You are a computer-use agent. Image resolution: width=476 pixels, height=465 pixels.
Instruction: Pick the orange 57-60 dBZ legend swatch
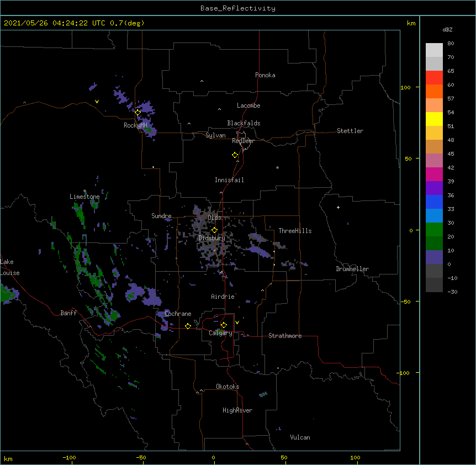tap(434, 91)
